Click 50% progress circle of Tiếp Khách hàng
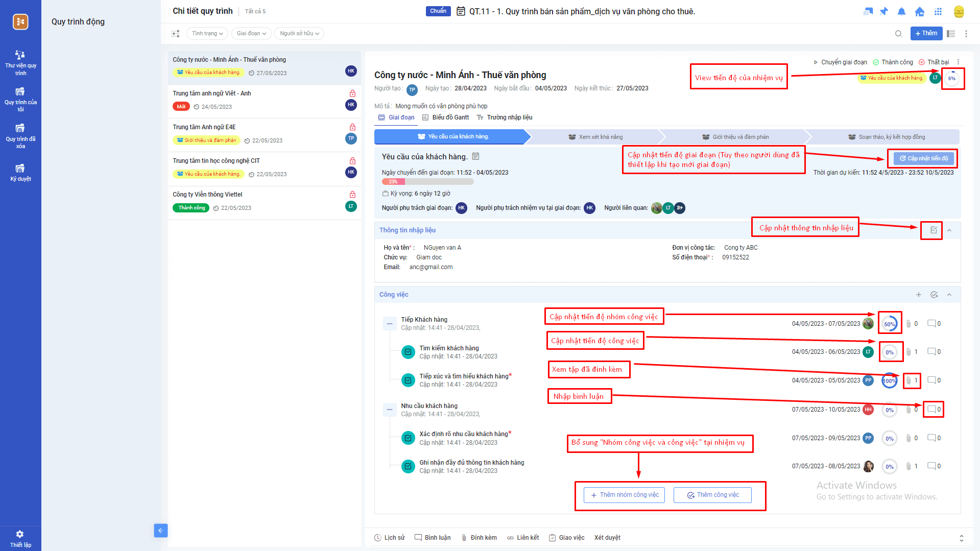 890,324
